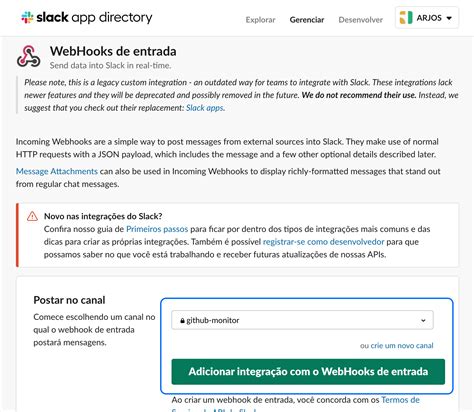
Task: Open the ARJOS workspace dropdown arrow
Action: (449, 18)
